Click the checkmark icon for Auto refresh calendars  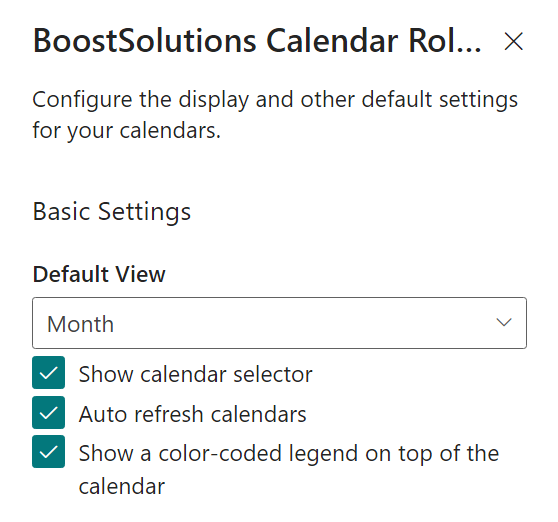tap(48, 413)
